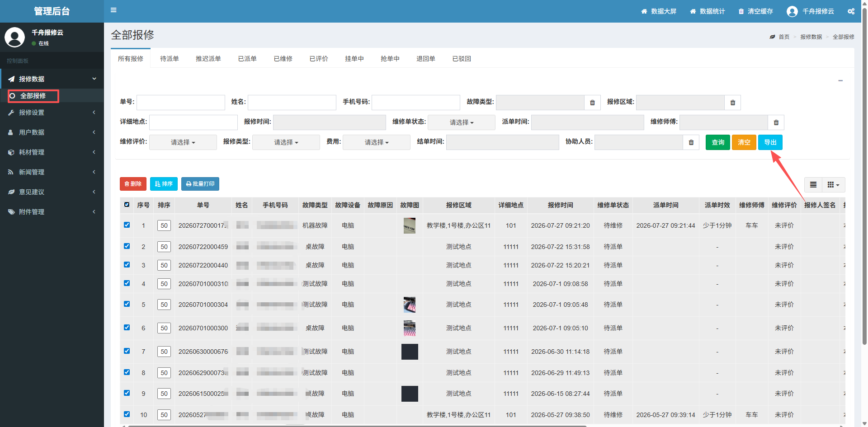Uncheck the checkbox for row 5
The image size is (868, 427).
127,304
